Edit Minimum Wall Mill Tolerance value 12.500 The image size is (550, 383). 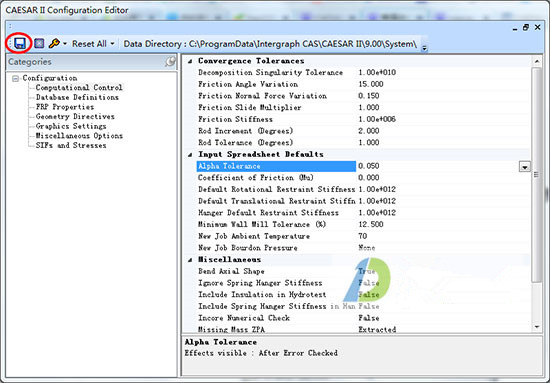[x=371, y=224]
